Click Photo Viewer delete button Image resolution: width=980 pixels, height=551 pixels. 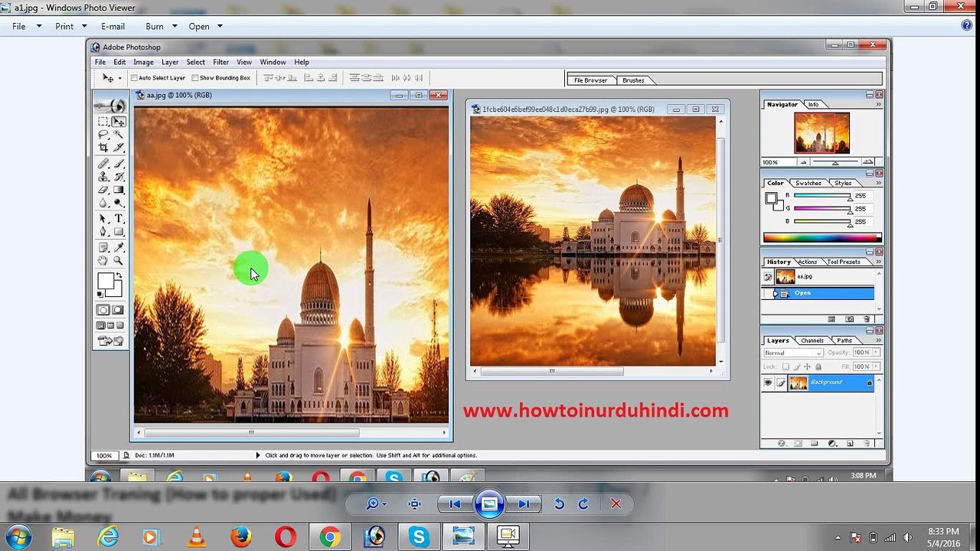pos(616,504)
